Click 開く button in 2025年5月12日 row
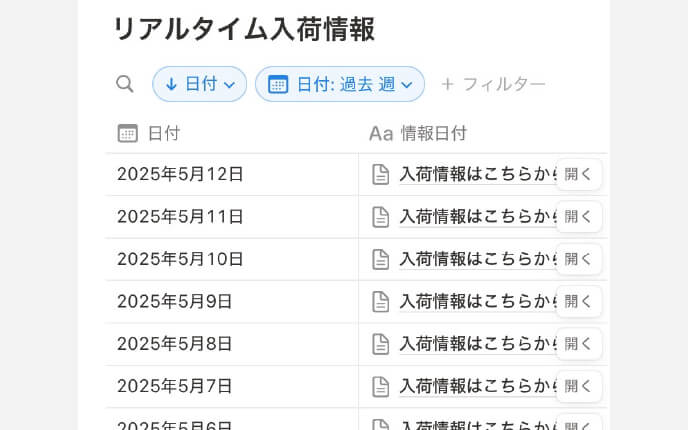 (x=578, y=174)
